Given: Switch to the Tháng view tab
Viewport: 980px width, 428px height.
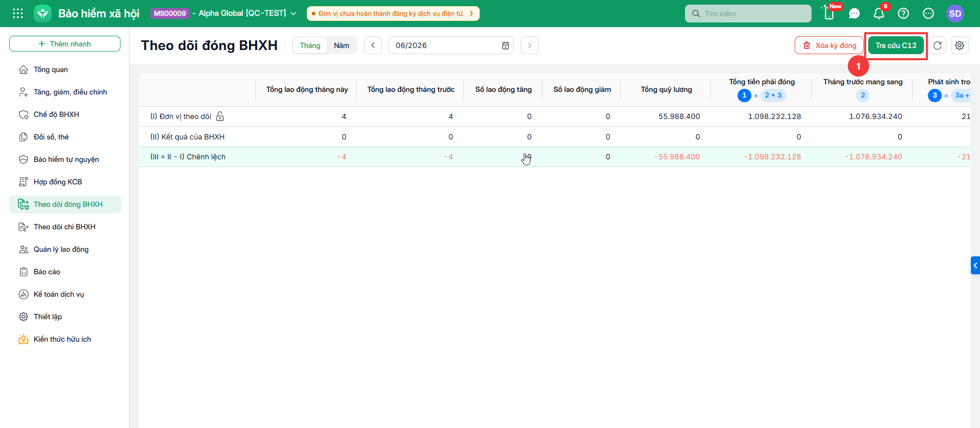Looking at the screenshot, I should tap(310, 45).
